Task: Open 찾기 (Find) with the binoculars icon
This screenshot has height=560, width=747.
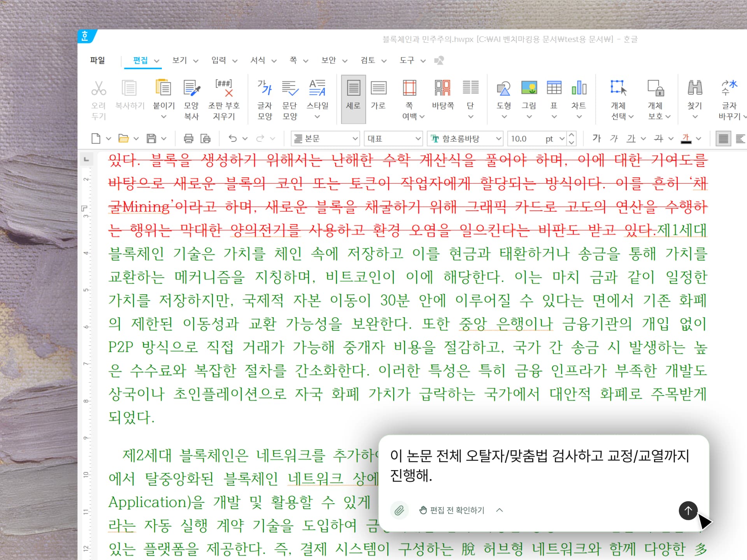Action: [694, 89]
